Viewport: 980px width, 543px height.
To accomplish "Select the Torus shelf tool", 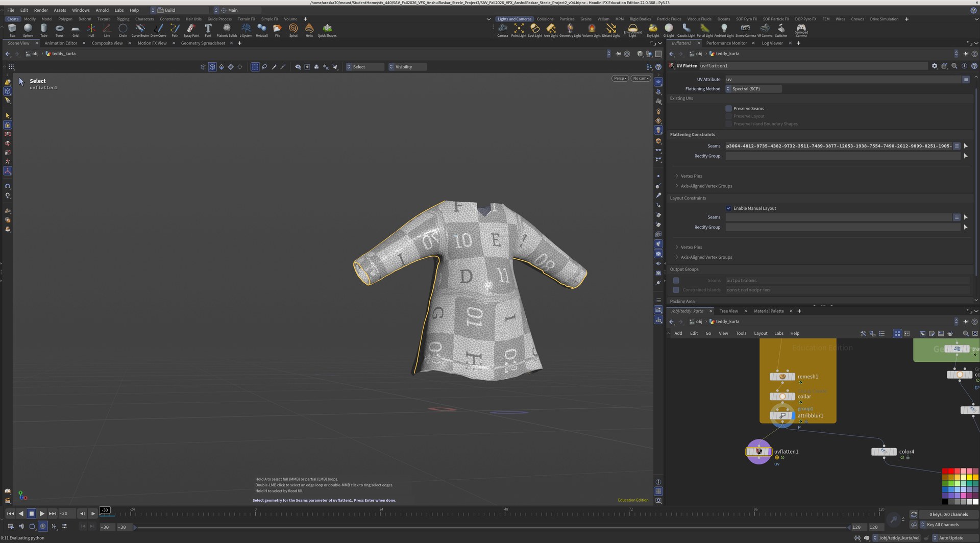I will tap(60, 30).
